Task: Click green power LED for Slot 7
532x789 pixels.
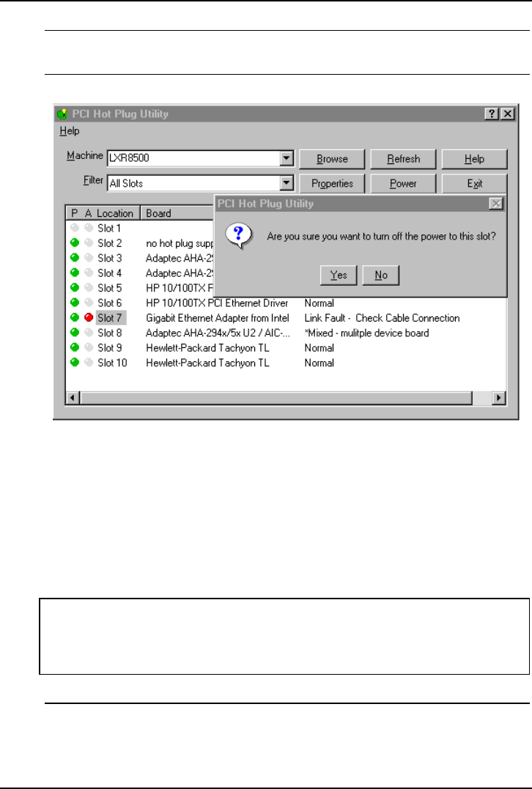Action: click(75, 317)
